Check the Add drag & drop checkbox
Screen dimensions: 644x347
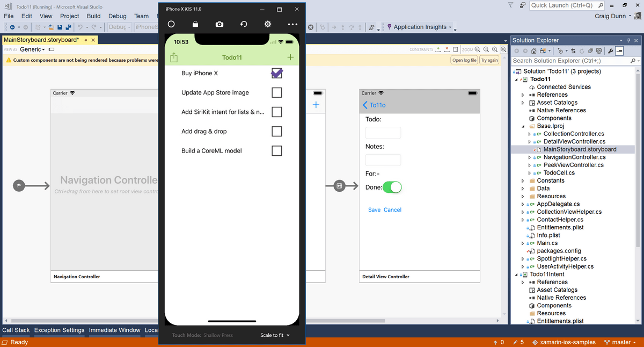pos(276,131)
